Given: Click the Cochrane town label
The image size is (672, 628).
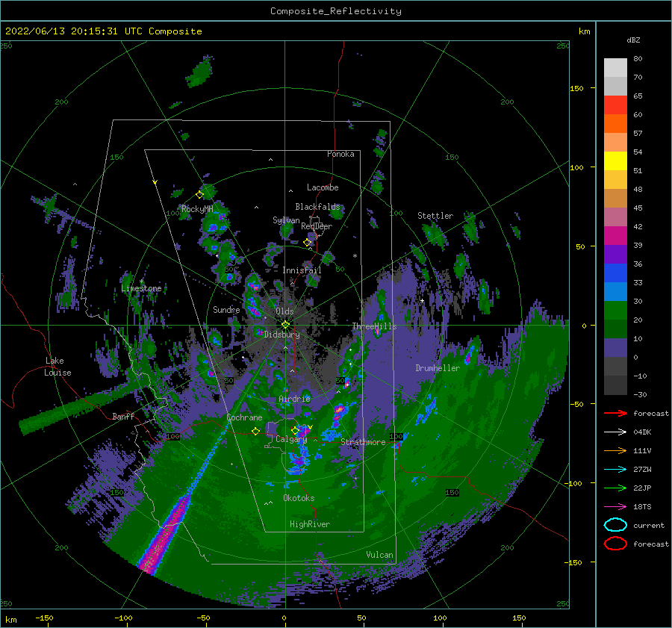Looking at the screenshot, I should point(244,417).
